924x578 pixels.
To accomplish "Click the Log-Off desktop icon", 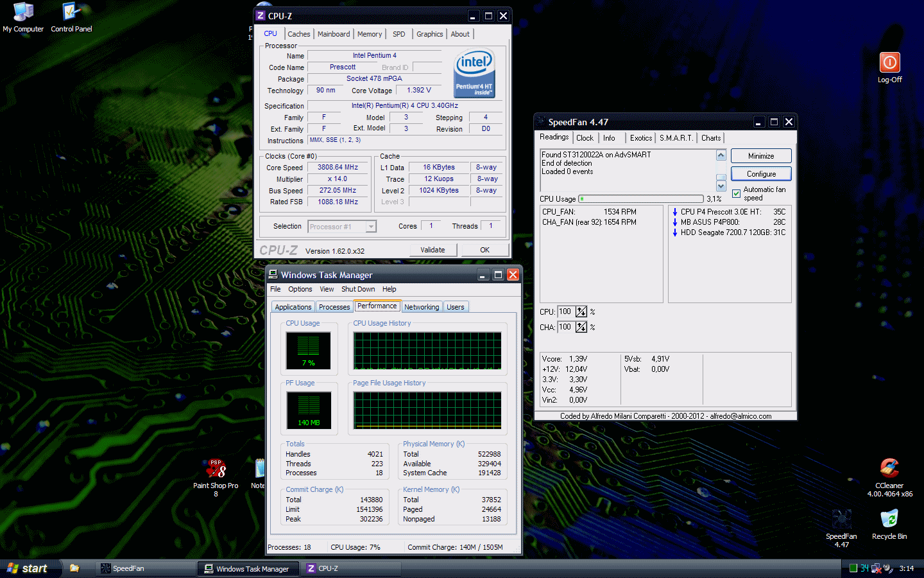I will [x=889, y=63].
